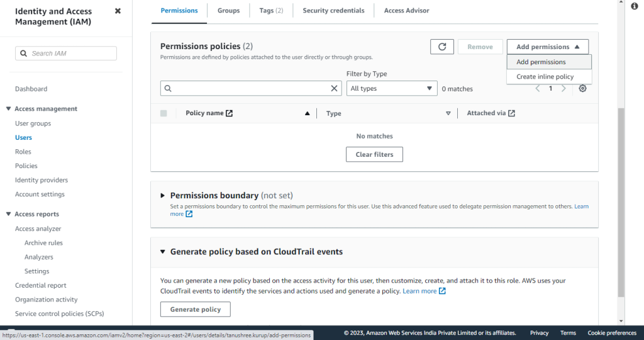Open Attached via external link icon
Image resolution: width=644 pixels, height=340 pixels.
pyautogui.click(x=511, y=113)
